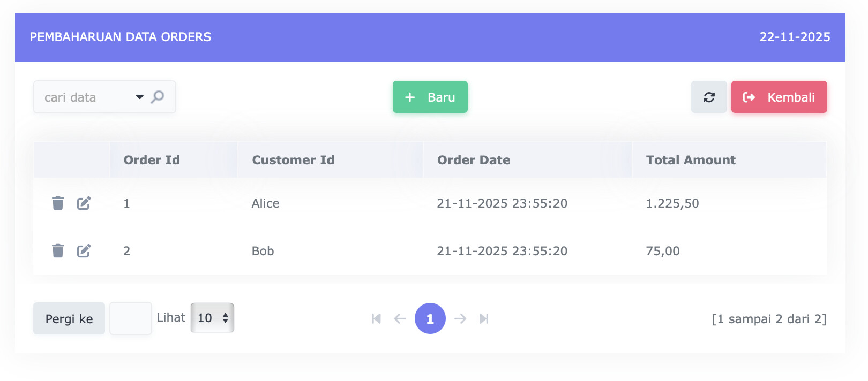Delete the Alice order row
Screen dimensions: 868x381
[58, 203]
